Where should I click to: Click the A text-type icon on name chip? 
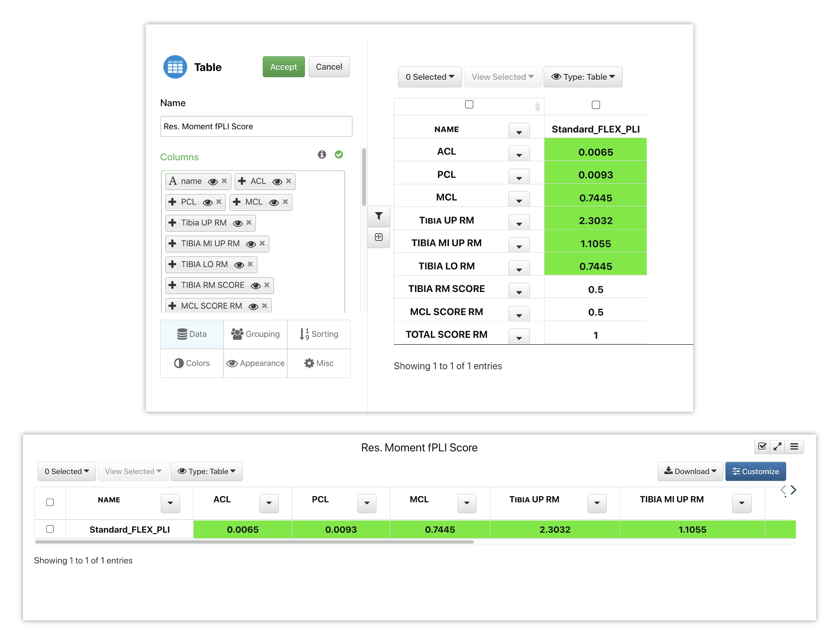173,181
